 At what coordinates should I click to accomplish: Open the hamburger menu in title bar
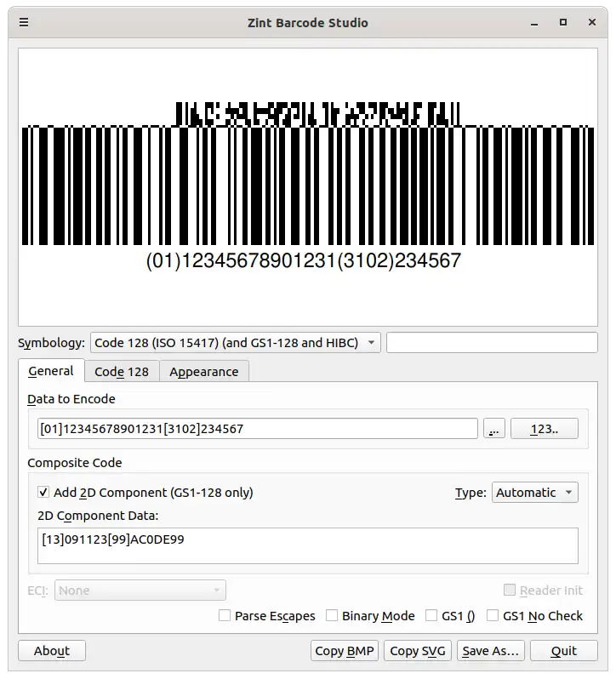coord(24,22)
